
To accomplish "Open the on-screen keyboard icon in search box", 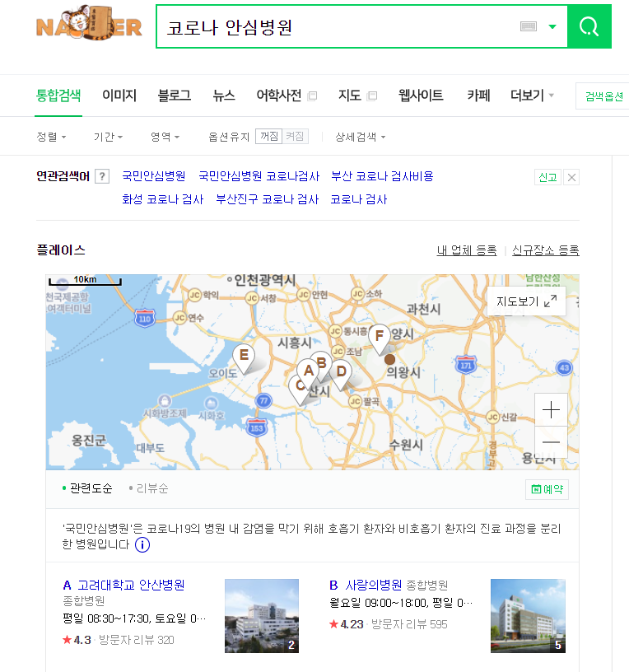I will point(528,26).
